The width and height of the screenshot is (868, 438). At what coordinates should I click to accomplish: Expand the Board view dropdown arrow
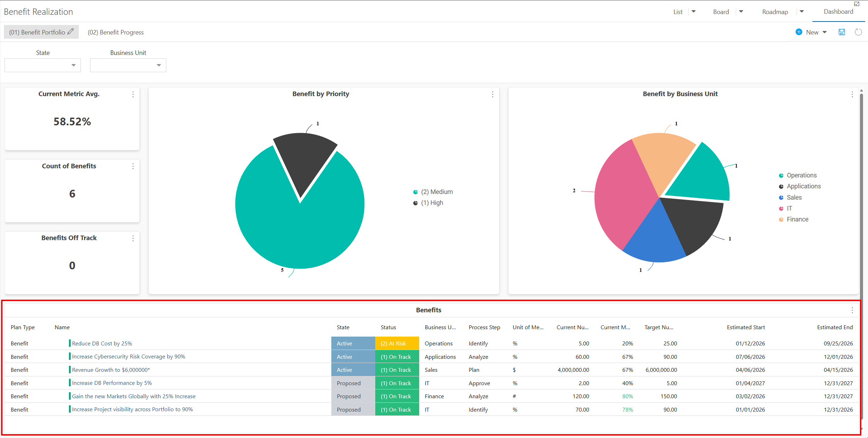point(741,12)
